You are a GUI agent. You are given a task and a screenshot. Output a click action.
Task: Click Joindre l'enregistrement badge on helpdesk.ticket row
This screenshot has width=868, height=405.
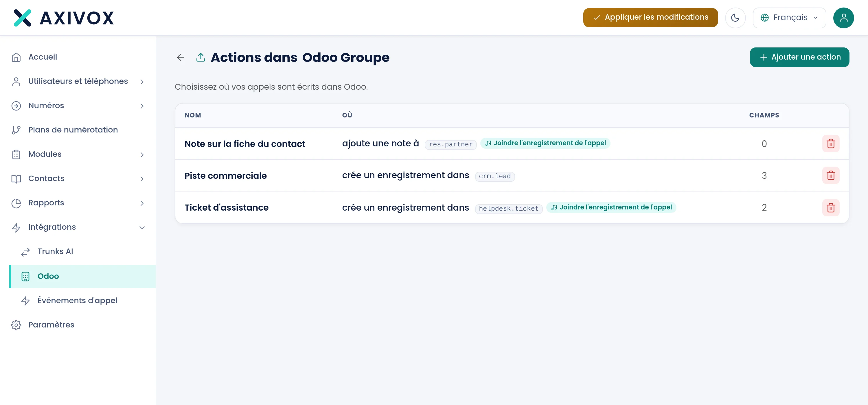(611, 207)
